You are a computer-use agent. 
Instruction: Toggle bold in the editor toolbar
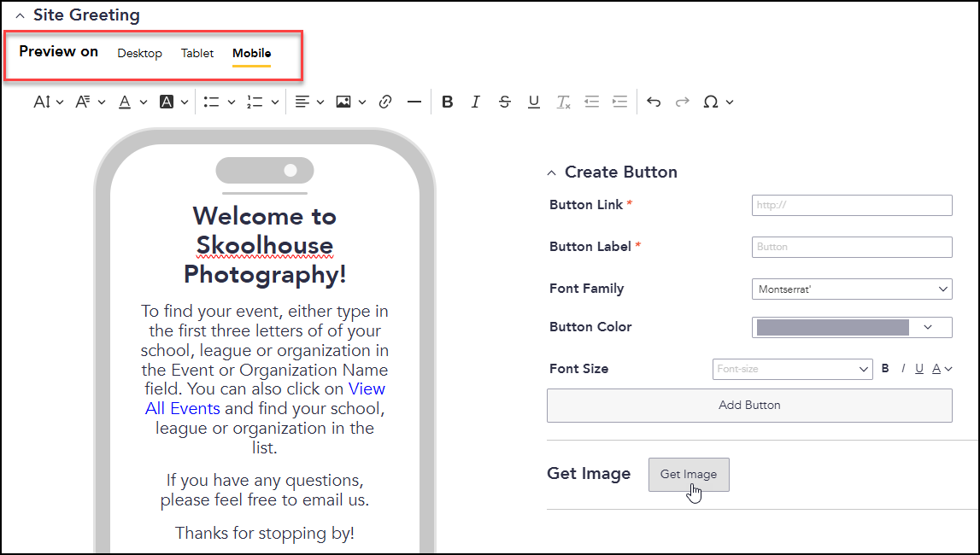pos(447,102)
